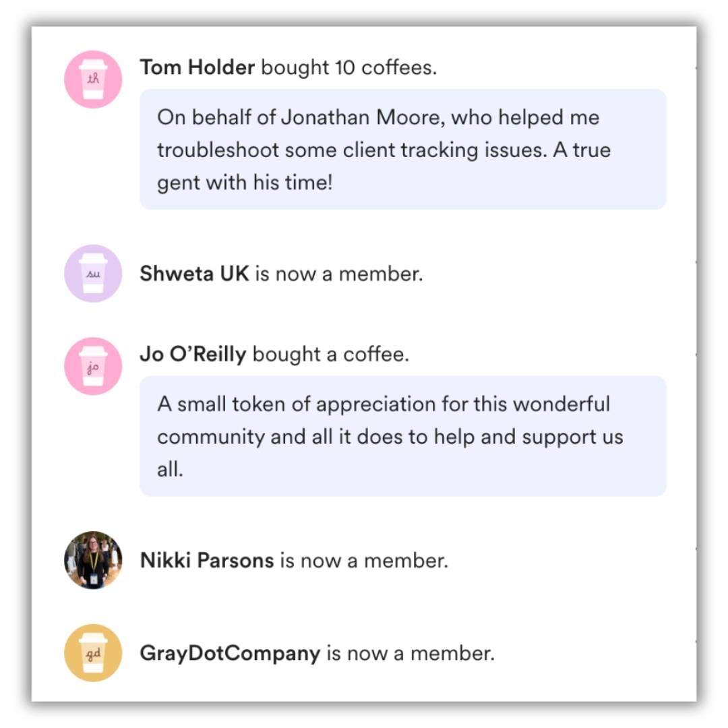This screenshot has width=728, height=728.
Task: Click the word "appreciation" in Jo's message
Action: tap(375, 404)
